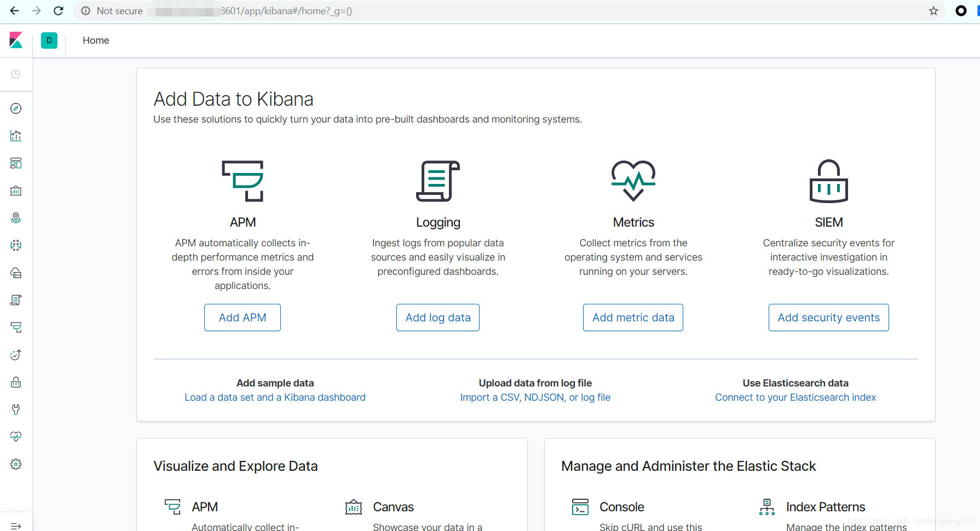Select the "Use Elasticsearch data" label
The width and height of the screenshot is (980, 531).
[795, 383]
